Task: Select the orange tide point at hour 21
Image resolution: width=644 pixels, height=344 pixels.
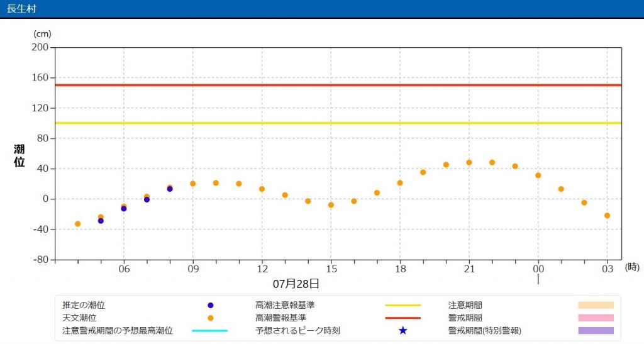Action: [x=469, y=162]
